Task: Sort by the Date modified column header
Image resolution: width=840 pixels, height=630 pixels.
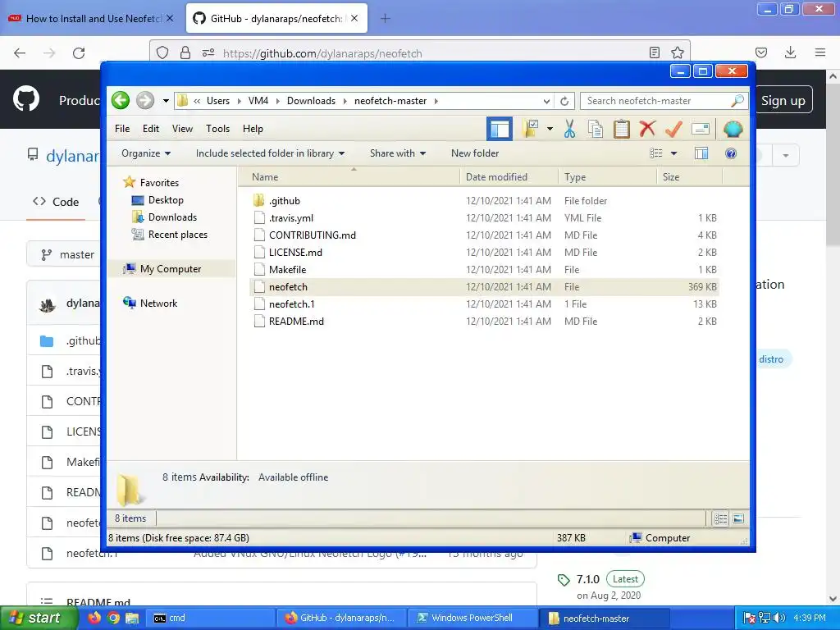Action: [x=509, y=177]
